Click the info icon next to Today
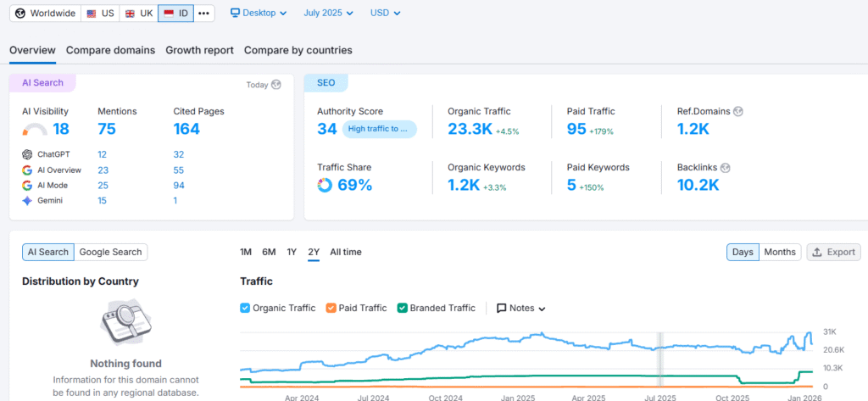This screenshot has height=401, width=868. point(275,85)
